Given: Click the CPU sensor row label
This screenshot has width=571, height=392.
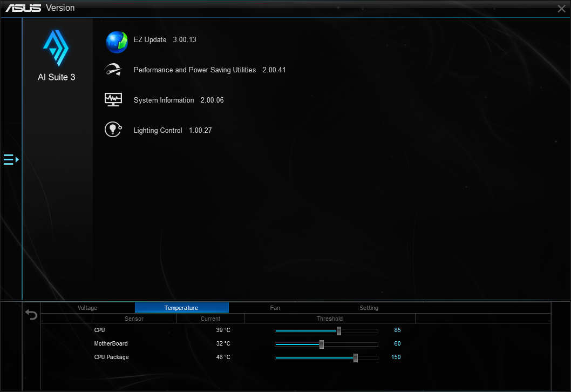Looking at the screenshot, I should point(99,330).
